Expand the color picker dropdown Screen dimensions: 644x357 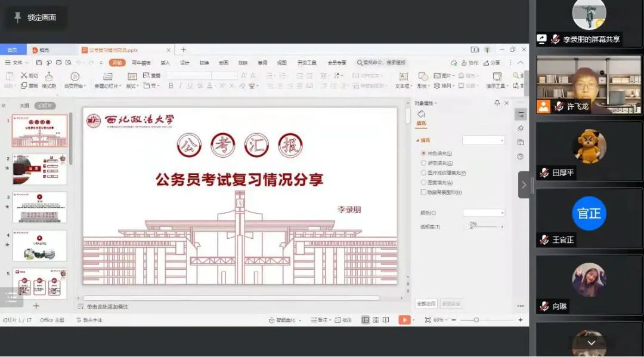click(484, 213)
